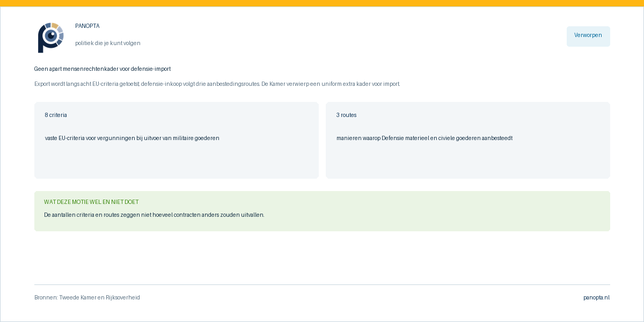Click the 'WAT DEZE MOTIE WEL EN NIET DOET' heading

(91, 202)
